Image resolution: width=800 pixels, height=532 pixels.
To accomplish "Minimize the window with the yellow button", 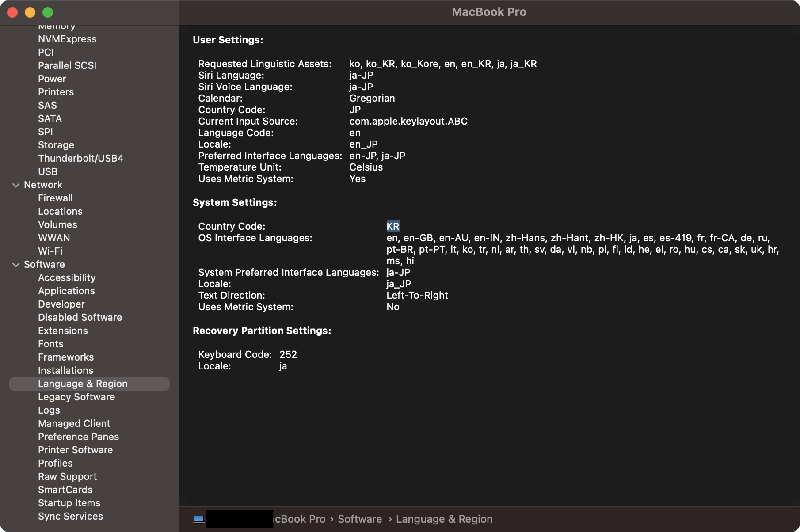I will coord(30,12).
